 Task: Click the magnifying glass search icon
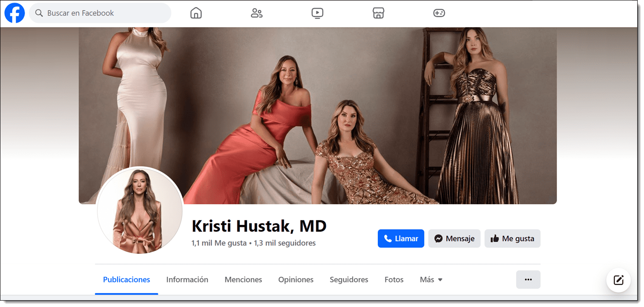click(x=39, y=13)
